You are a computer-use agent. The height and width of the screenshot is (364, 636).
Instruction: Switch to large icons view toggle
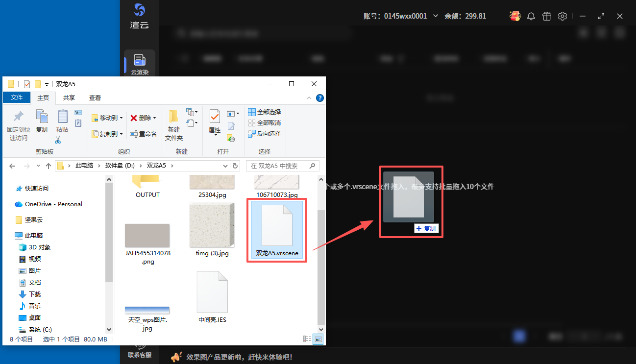click(x=318, y=339)
